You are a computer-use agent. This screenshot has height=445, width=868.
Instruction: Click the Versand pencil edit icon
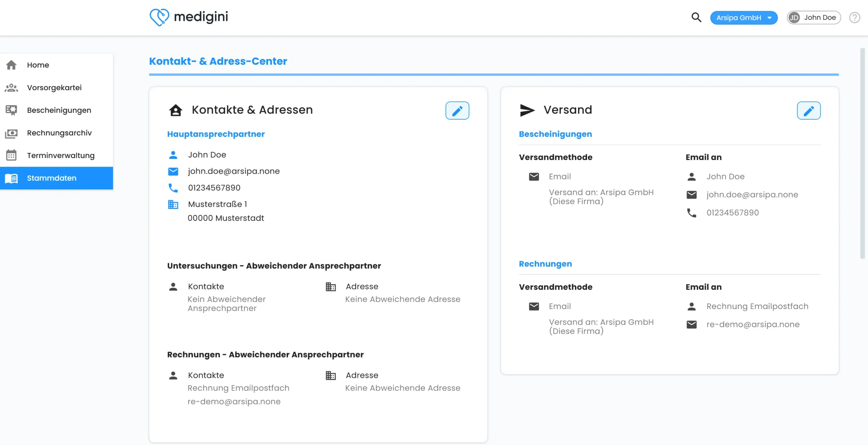pyautogui.click(x=808, y=111)
